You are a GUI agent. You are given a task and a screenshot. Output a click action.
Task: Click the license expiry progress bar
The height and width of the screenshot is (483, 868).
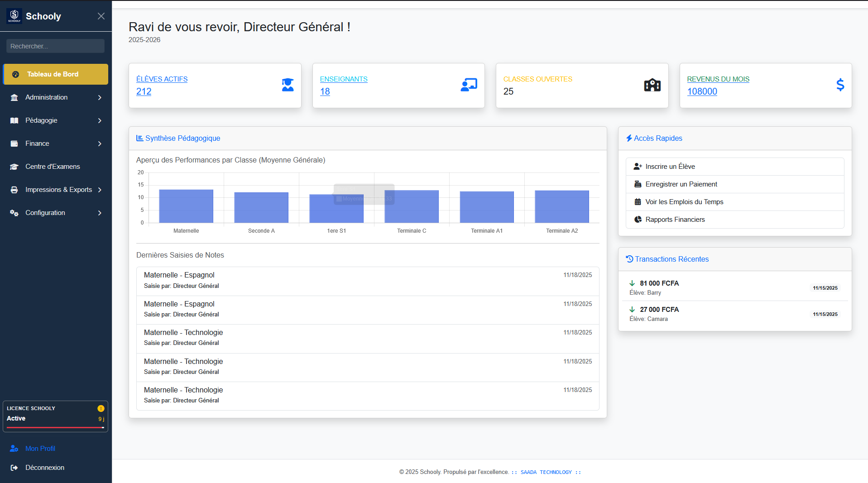[x=55, y=427]
